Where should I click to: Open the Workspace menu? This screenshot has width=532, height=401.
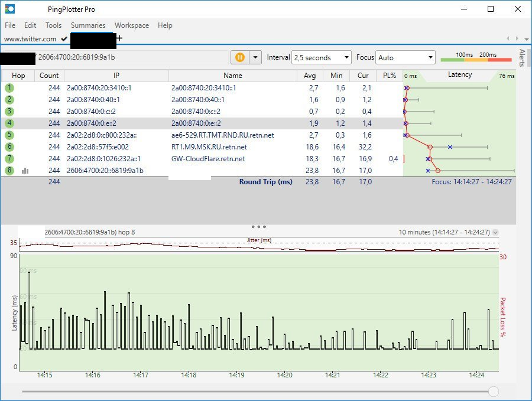click(132, 25)
